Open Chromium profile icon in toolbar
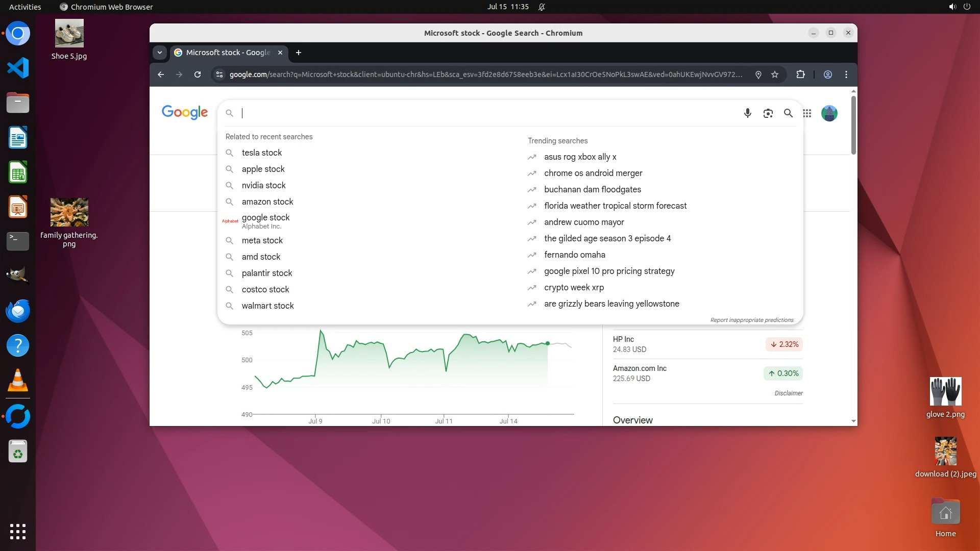 (x=828, y=74)
